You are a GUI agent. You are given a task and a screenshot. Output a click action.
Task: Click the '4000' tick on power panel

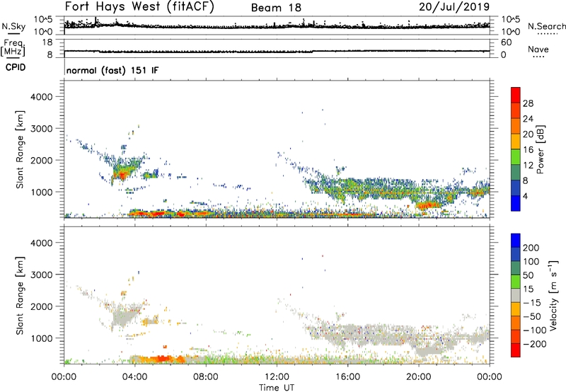tap(41, 97)
